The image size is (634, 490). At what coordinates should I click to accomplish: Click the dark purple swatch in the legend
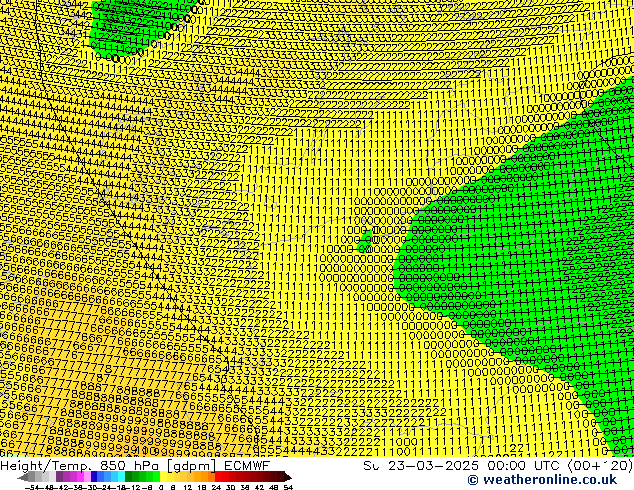(x=59, y=477)
